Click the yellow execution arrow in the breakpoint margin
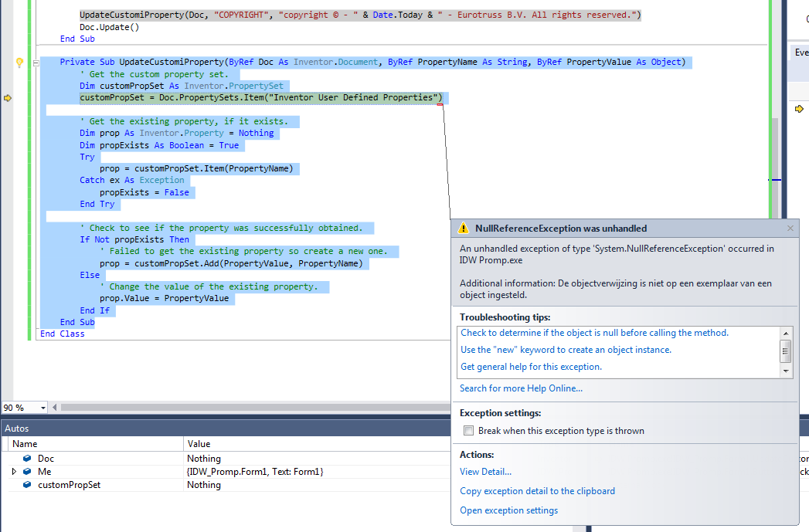809x532 pixels. tap(6, 97)
